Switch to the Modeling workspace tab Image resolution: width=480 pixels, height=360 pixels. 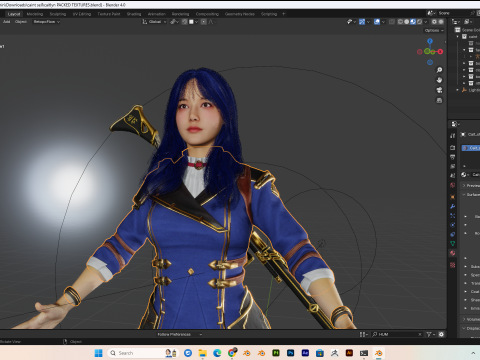[x=35, y=14]
